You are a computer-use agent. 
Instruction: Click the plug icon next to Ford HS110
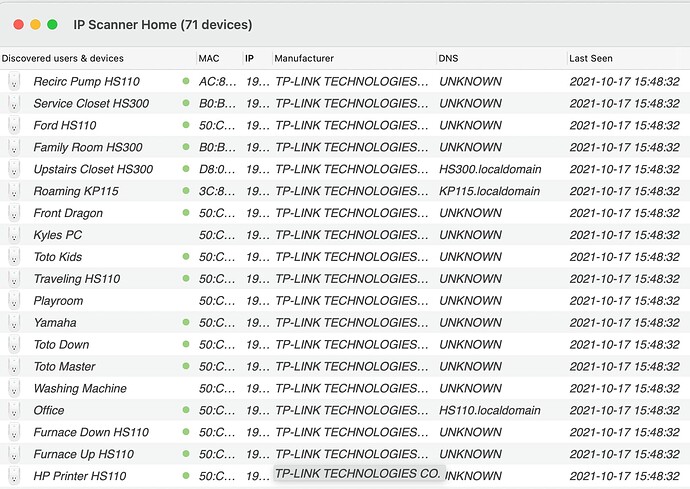coord(14,125)
